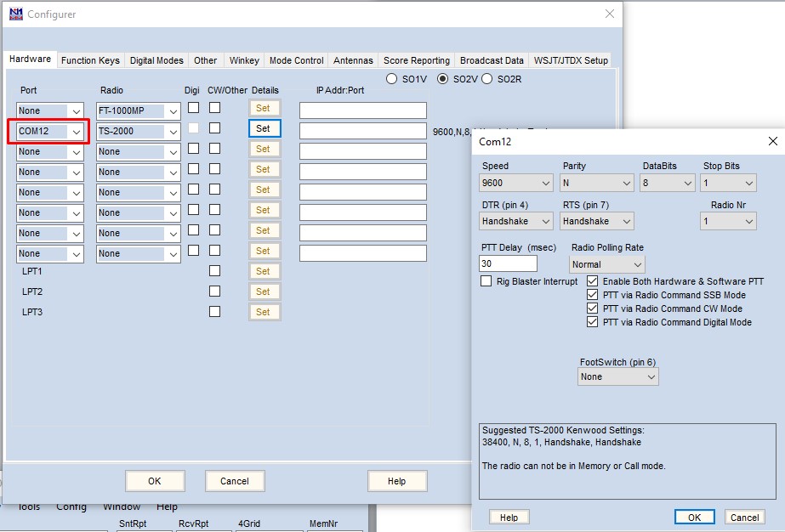Open the WSJT/JTDX Setup tab
This screenshot has height=532, width=785.
coord(571,60)
